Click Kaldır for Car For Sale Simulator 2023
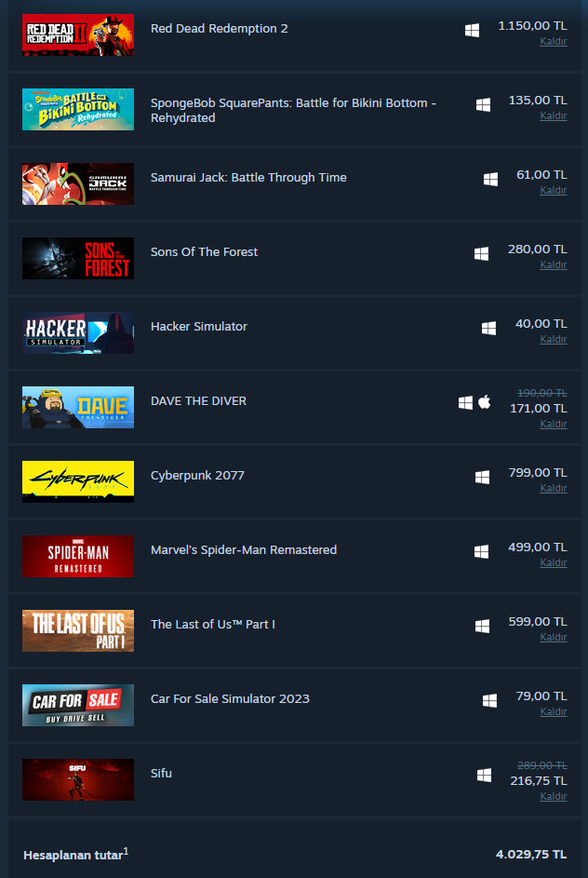 click(x=554, y=711)
